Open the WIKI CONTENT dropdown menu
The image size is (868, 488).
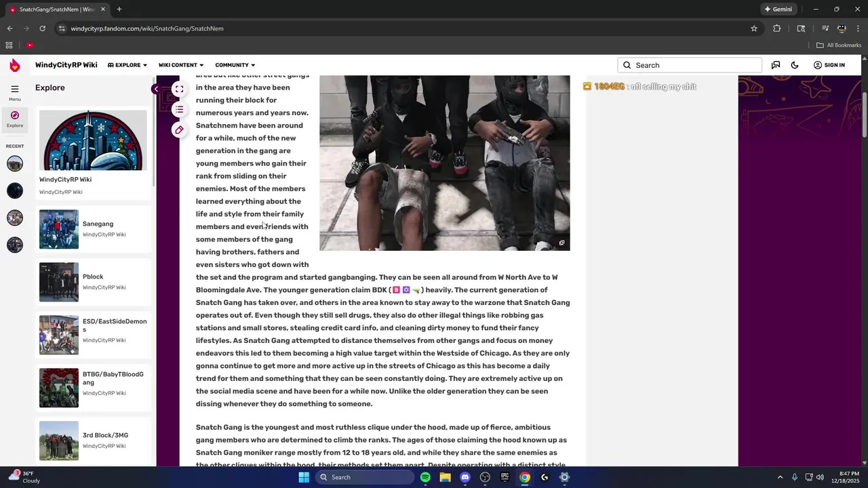pos(181,65)
